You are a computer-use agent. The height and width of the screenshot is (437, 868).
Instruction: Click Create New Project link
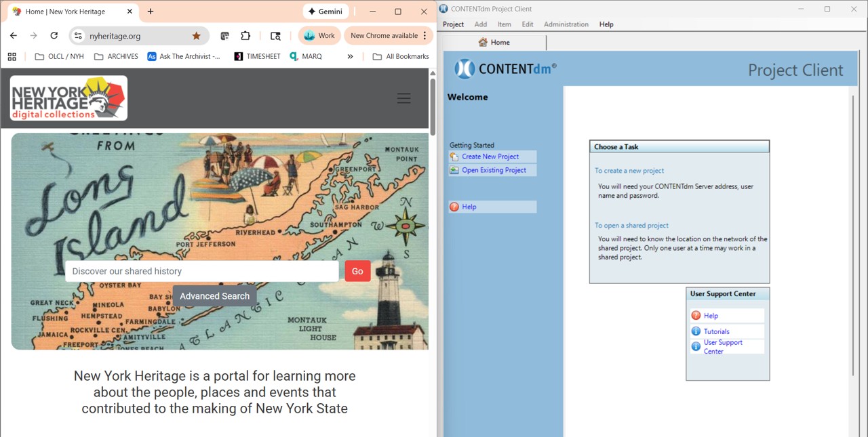click(x=490, y=157)
